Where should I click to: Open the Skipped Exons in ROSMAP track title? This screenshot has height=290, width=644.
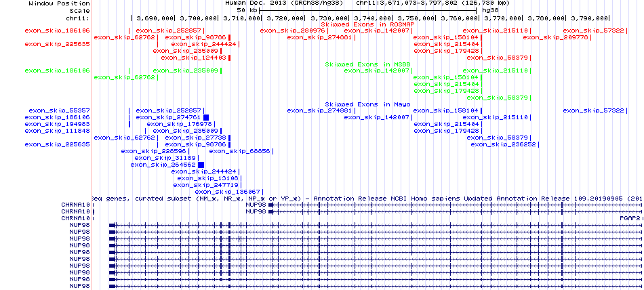pyautogui.click(x=368, y=24)
